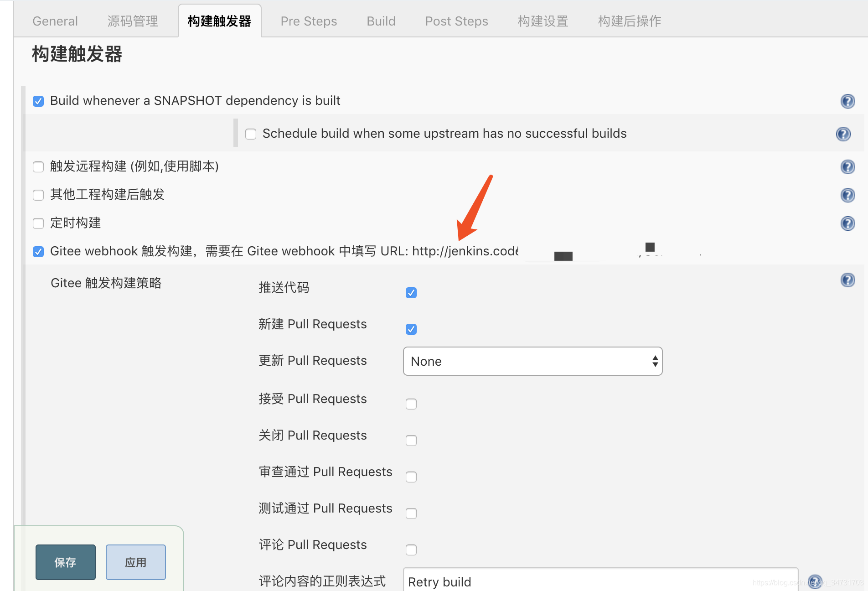Open help for Schedule build upstream option
Image resolution: width=868 pixels, height=591 pixels.
(x=843, y=134)
